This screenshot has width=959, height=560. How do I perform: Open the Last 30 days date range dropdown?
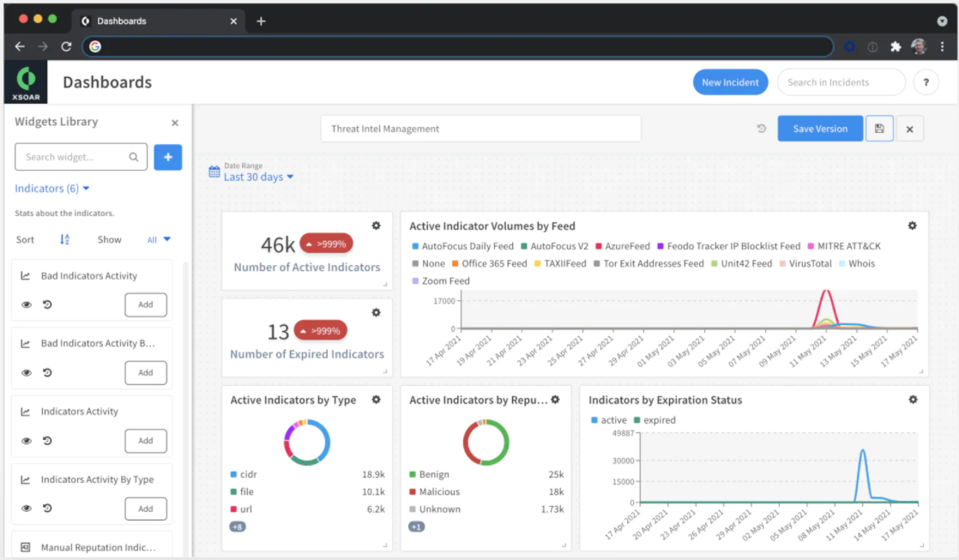click(x=258, y=177)
